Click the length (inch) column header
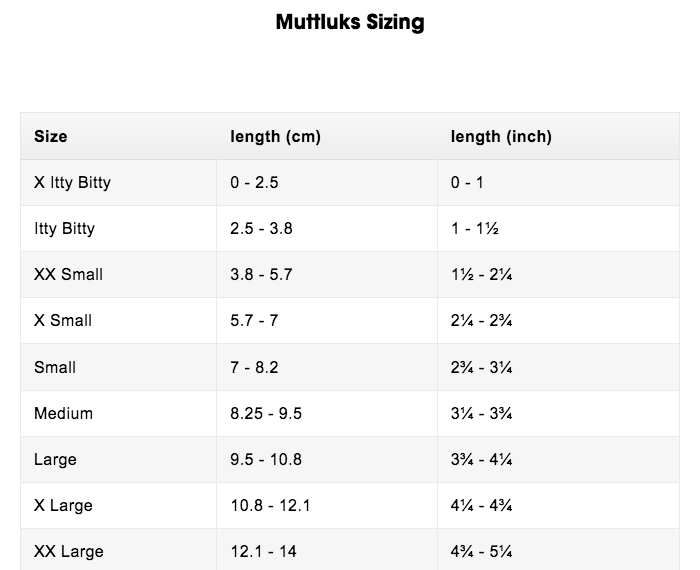This screenshot has height=570, width=700. (501, 136)
